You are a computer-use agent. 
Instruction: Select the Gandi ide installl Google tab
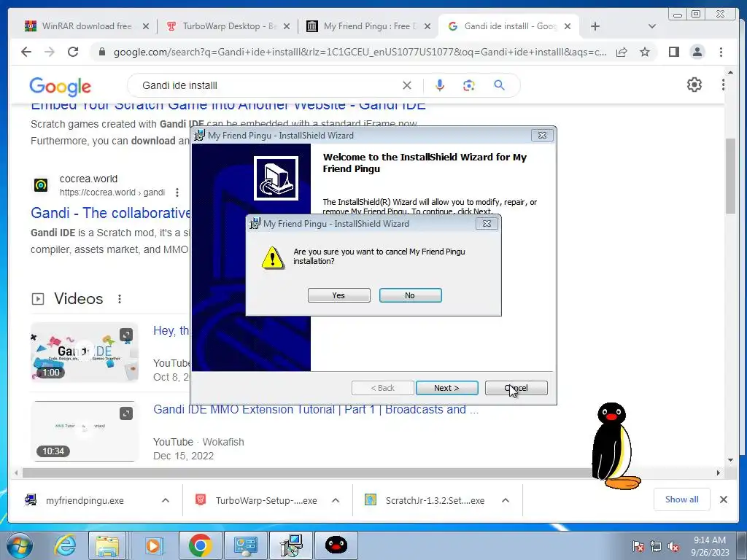[510, 26]
